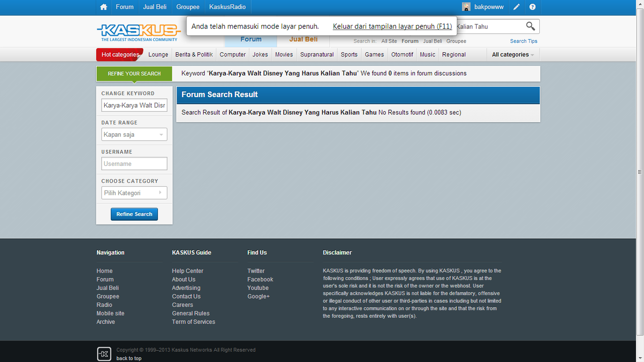The image size is (644, 362).
Task: Open footer Archive link
Action: pyautogui.click(x=106, y=322)
